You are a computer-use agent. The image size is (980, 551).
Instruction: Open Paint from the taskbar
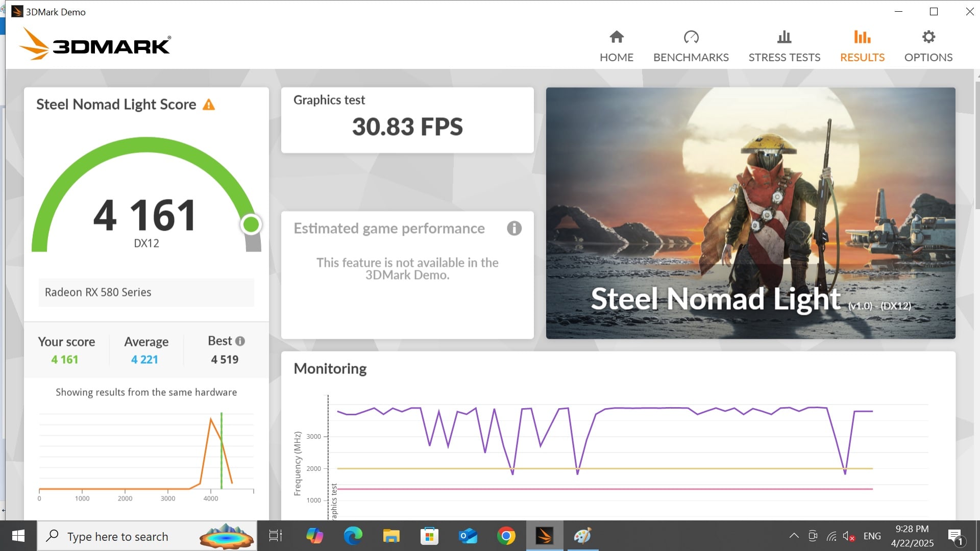pyautogui.click(x=582, y=536)
